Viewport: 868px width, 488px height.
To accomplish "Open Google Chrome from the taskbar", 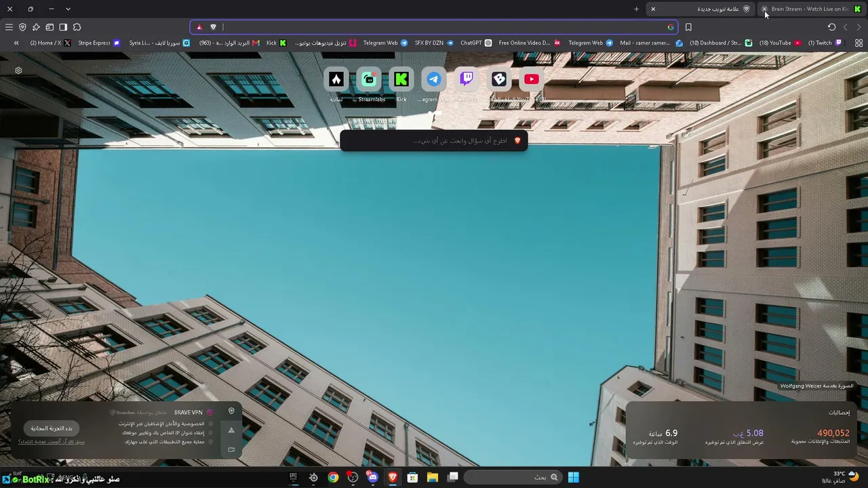I will 333,477.
